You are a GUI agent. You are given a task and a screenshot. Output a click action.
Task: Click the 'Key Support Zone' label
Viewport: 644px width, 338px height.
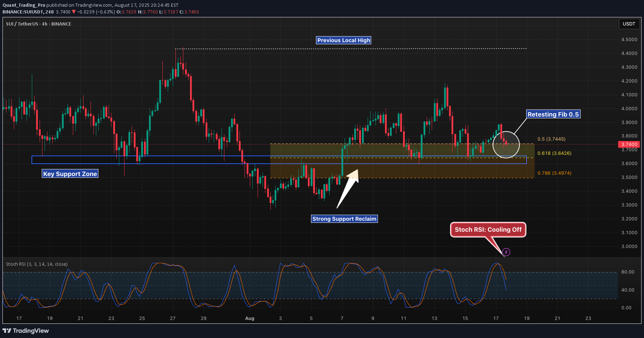click(70, 174)
